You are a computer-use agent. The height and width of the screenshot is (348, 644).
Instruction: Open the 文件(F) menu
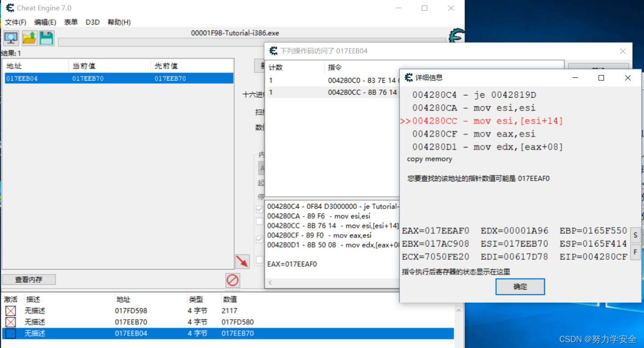(x=15, y=22)
